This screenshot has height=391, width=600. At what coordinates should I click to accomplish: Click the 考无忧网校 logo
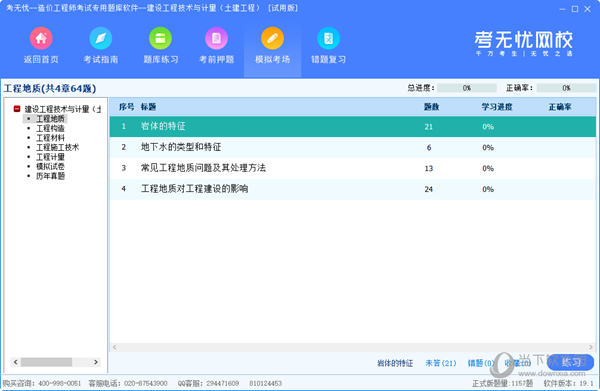click(x=523, y=43)
